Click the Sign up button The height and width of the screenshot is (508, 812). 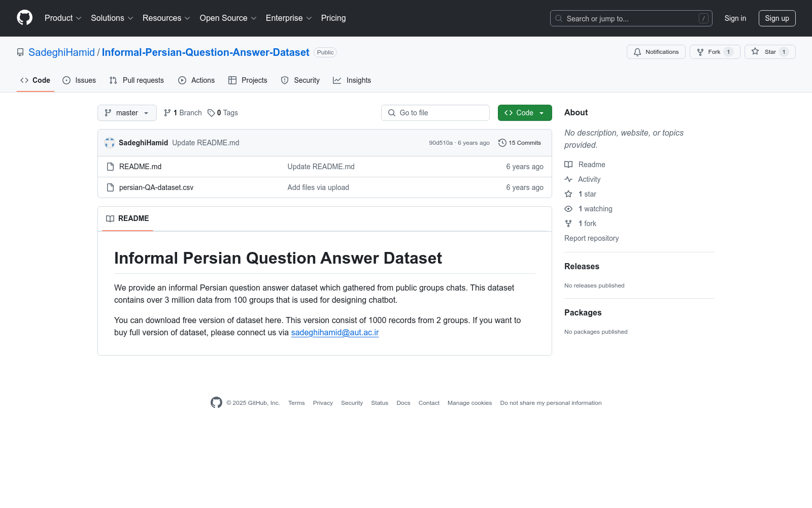coord(777,18)
